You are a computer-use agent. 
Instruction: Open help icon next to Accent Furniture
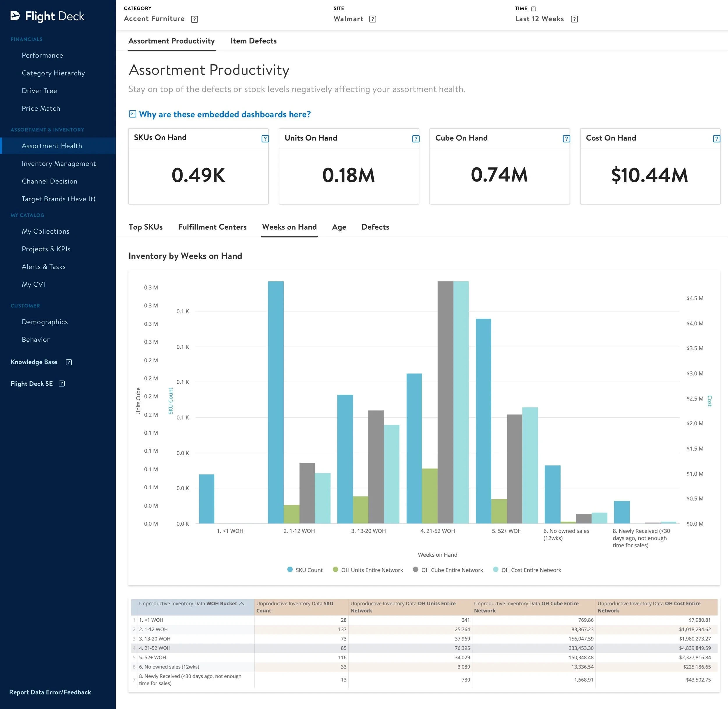coord(194,19)
